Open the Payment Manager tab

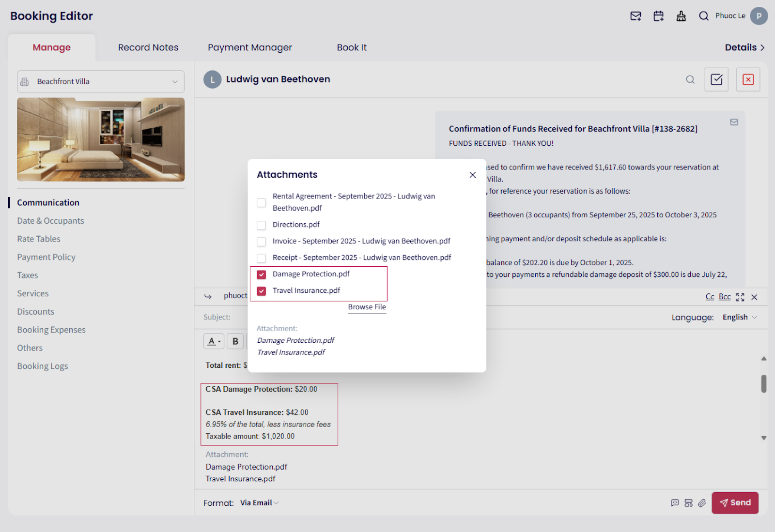pos(250,47)
